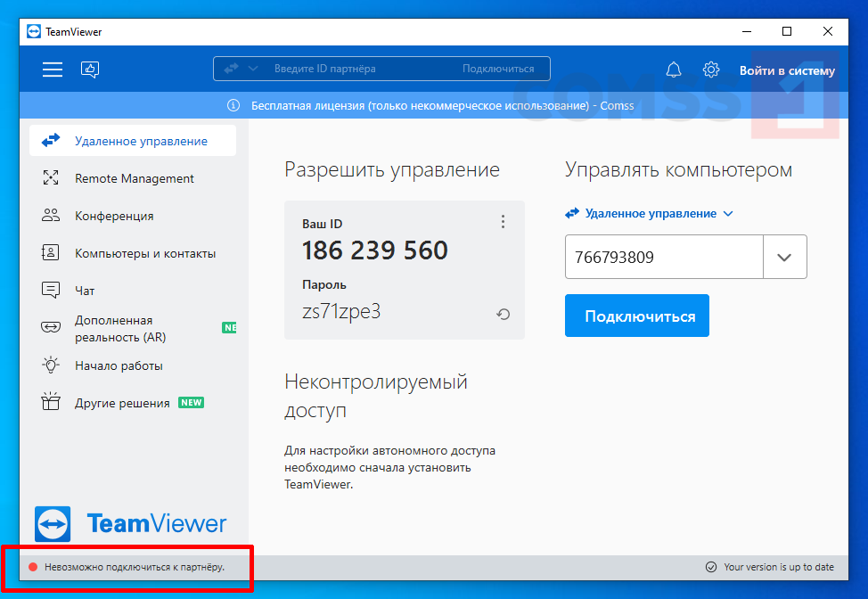Click the info icon in license banner
The height and width of the screenshot is (599, 868).
pyautogui.click(x=233, y=105)
